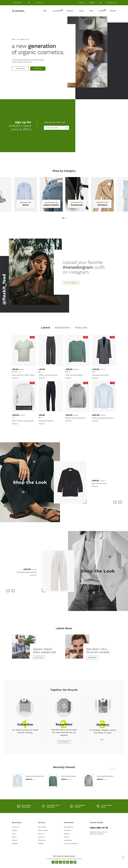The width and height of the screenshot is (128, 868).
Task: Click the Enter your email field
Action: point(55,128)
